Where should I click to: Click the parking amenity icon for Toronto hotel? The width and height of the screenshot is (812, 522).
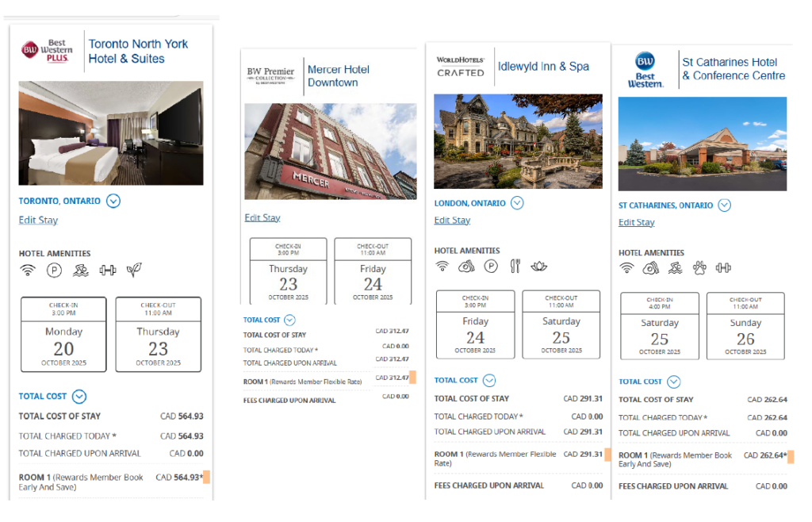click(54, 270)
